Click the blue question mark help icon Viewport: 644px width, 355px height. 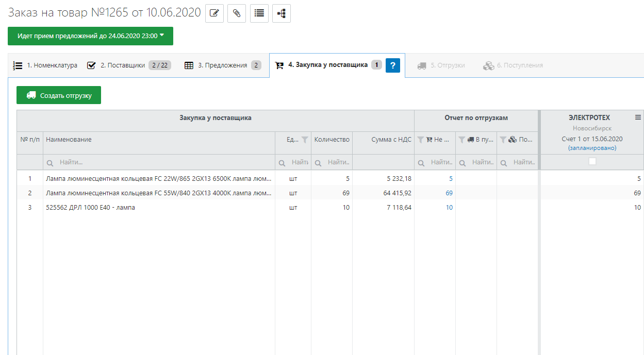tap(393, 65)
